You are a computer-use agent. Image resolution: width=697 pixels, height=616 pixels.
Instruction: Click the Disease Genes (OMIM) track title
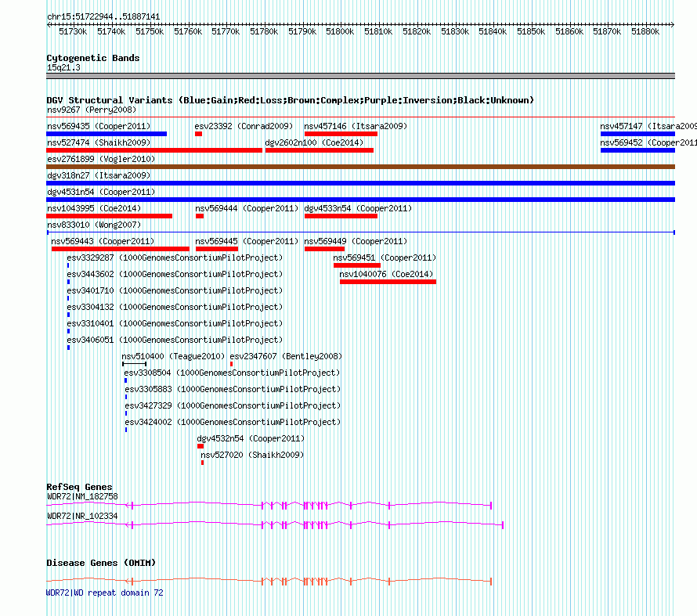click(101, 563)
